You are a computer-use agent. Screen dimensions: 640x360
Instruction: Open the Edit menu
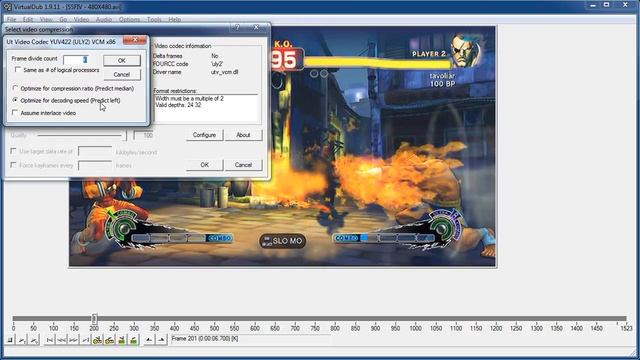(x=28, y=19)
